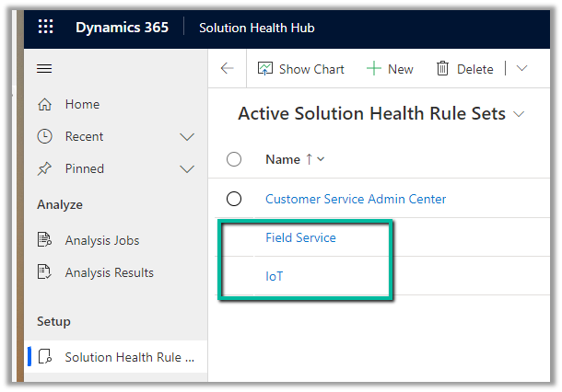Go back using the left arrow button
Screen dimensions: 562x392
tap(228, 69)
